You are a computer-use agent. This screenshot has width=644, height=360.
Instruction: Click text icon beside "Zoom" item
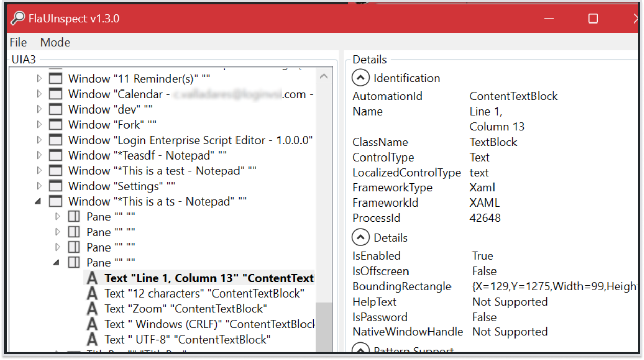click(92, 309)
